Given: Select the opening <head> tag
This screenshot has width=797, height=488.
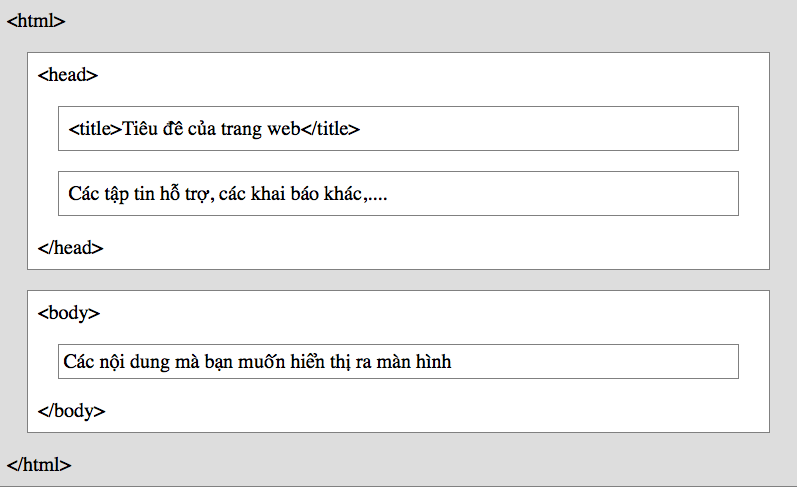Looking at the screenshot, I should (68, 75).
